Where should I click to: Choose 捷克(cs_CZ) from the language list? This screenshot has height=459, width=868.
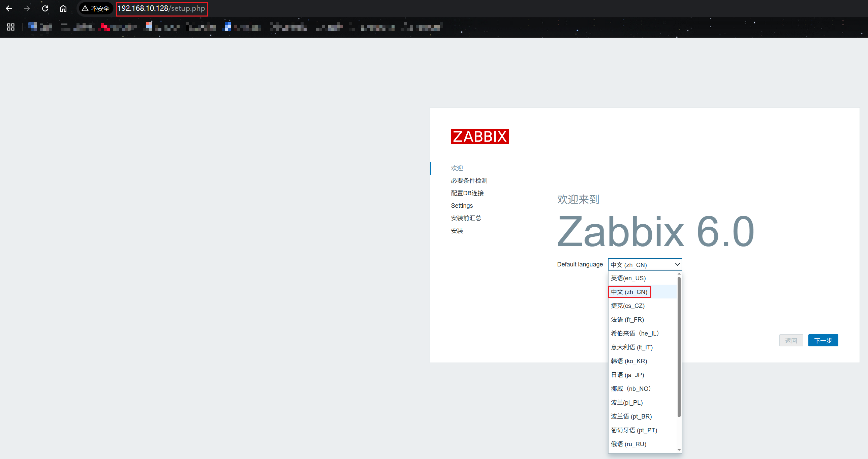pos(642,306)
